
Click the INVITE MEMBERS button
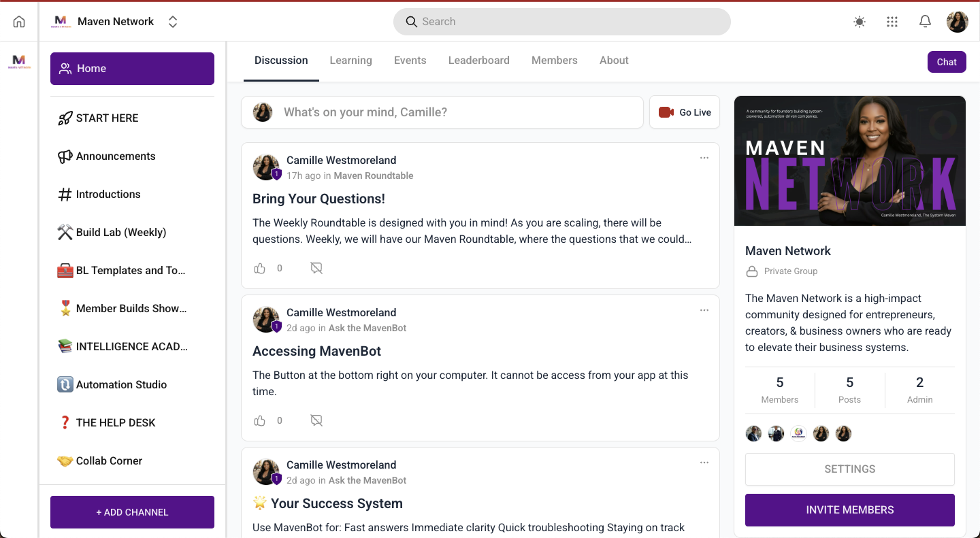point(849,510)
